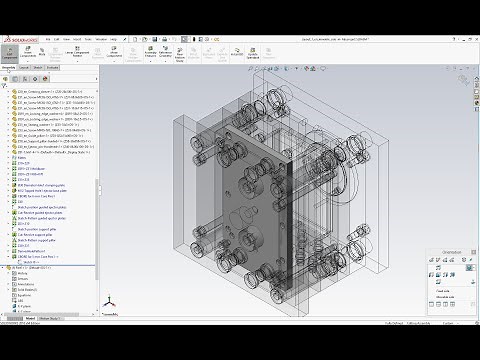Viewport: 480px width, 360px height.
Task: Click the Print icon
Action: tap(164, 39)
